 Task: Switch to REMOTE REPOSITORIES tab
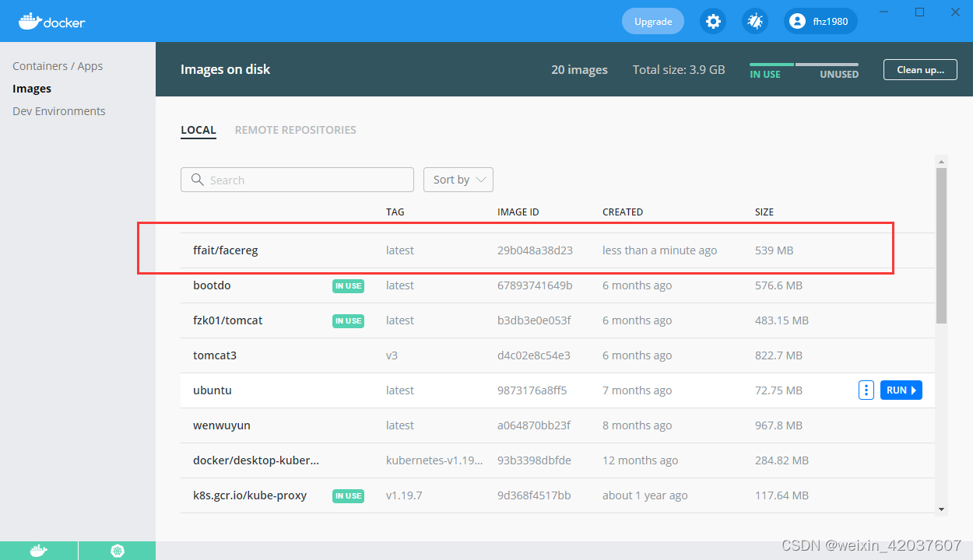(296, 130)
